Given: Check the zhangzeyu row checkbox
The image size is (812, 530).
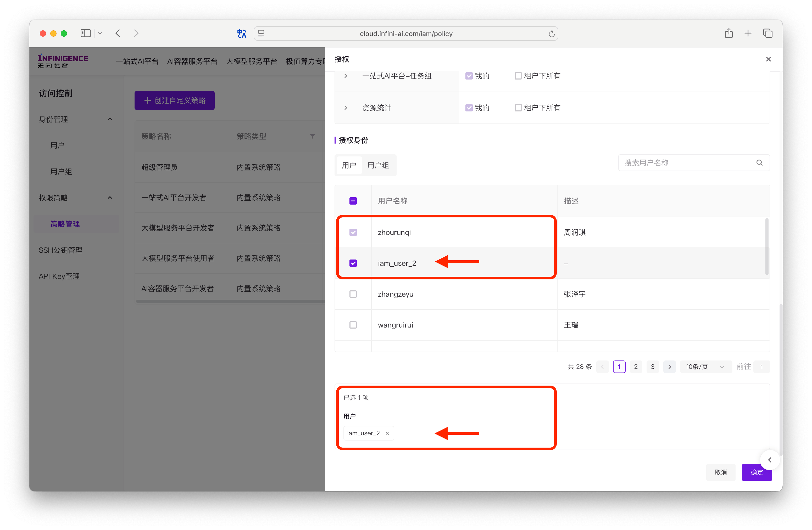Looking at the screenshot, I should (353, 294).
